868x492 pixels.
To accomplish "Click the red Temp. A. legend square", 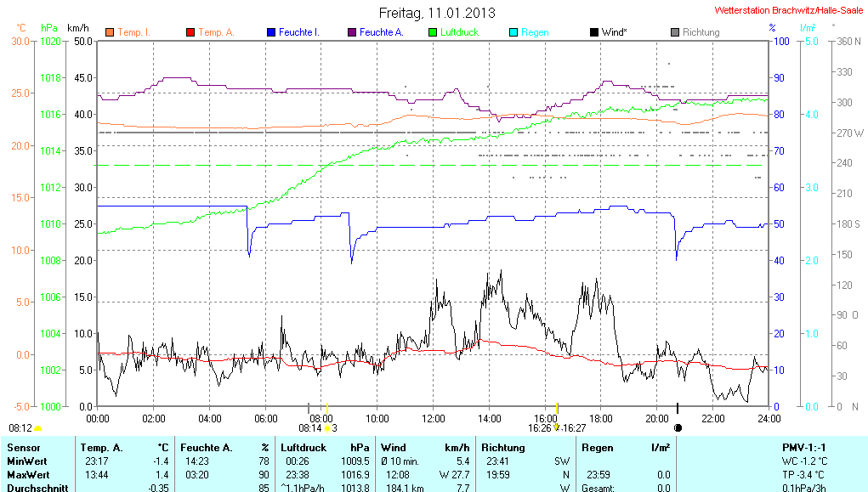I will [190, 32].
